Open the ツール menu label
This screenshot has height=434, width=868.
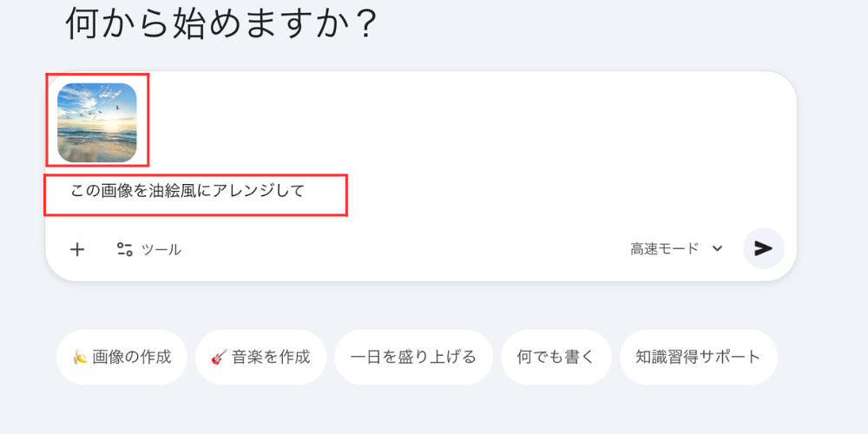coord(161,250)
